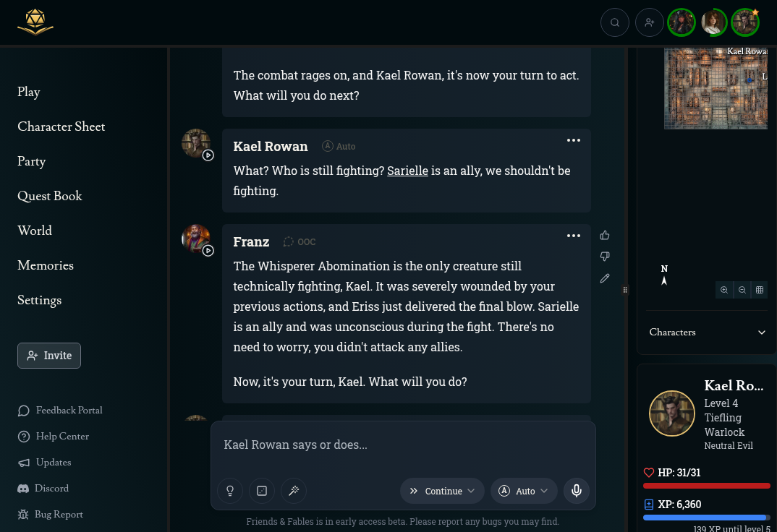
Task: Expand the Characters section
Action: click(x=761, y=332)
